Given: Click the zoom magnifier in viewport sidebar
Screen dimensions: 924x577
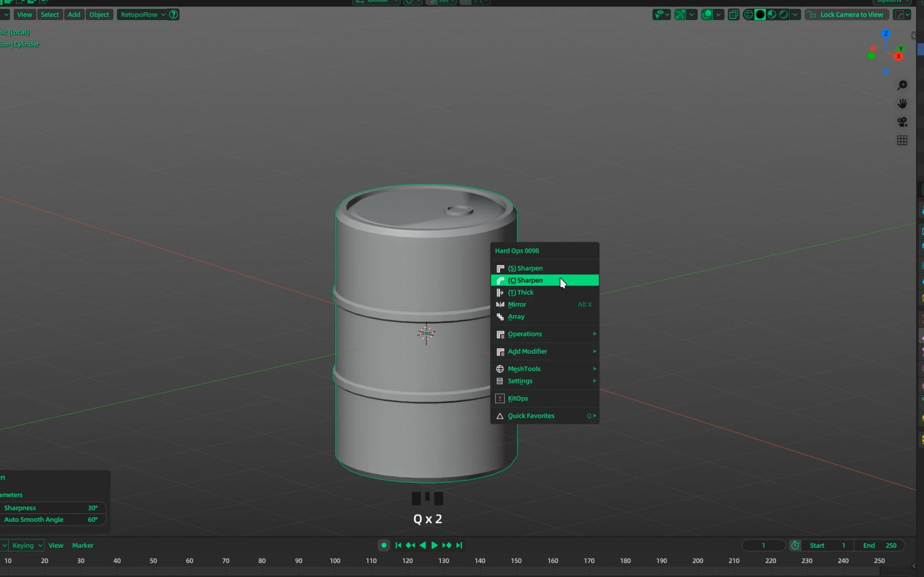Looking at the screenshot, I should point(902,85).
